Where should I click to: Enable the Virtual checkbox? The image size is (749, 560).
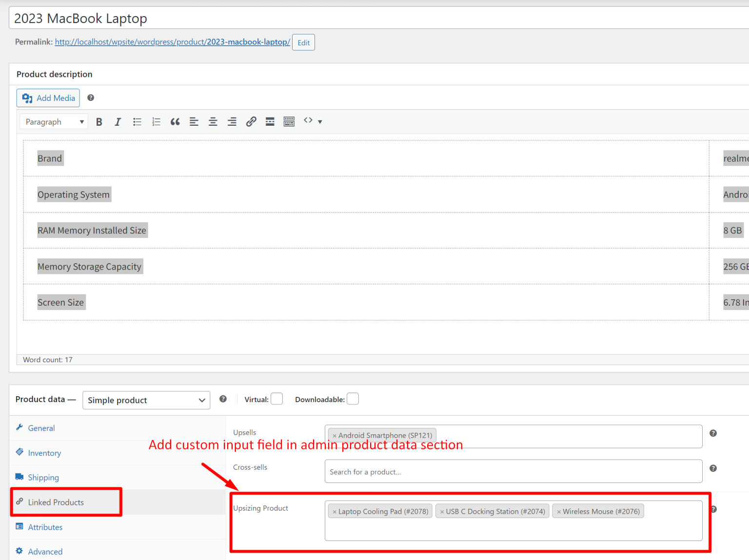coord(276,399)
